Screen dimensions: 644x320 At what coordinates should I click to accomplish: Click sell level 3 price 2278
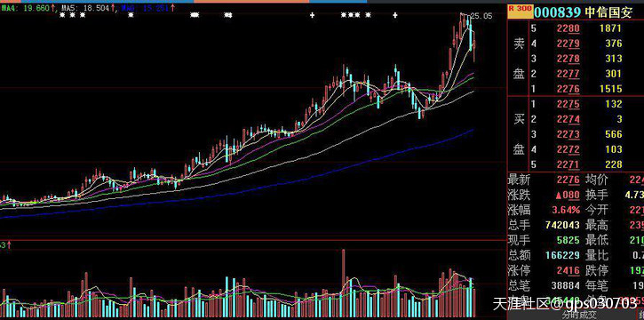[568, 59]
